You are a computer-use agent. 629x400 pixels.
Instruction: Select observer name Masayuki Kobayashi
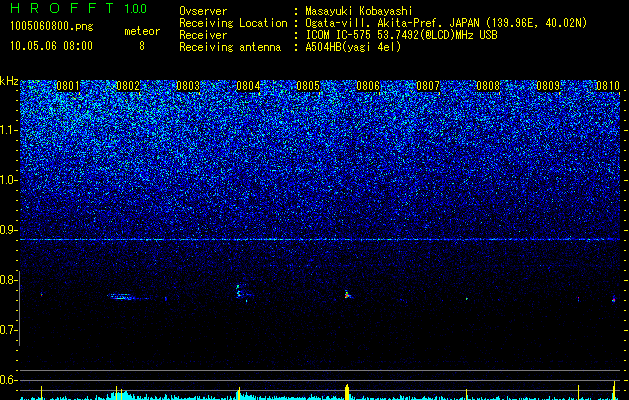(x=359, y=11)
